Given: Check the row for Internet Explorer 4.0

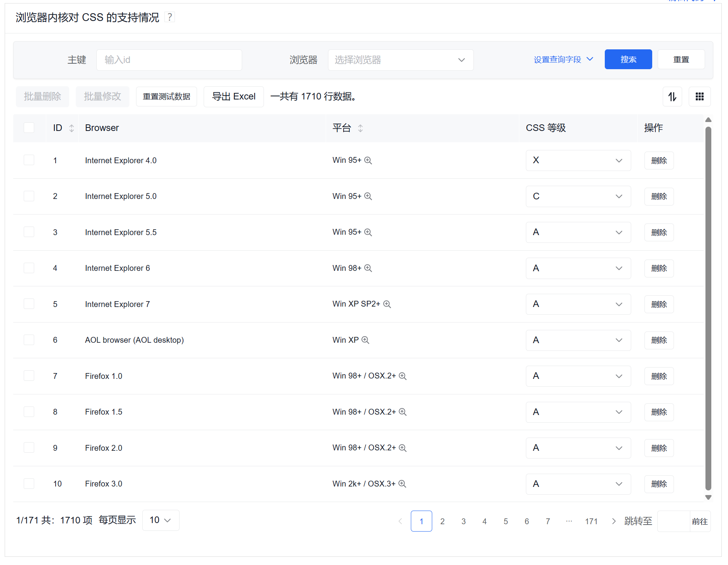Looking at the screenshot, I should point(29,160).
